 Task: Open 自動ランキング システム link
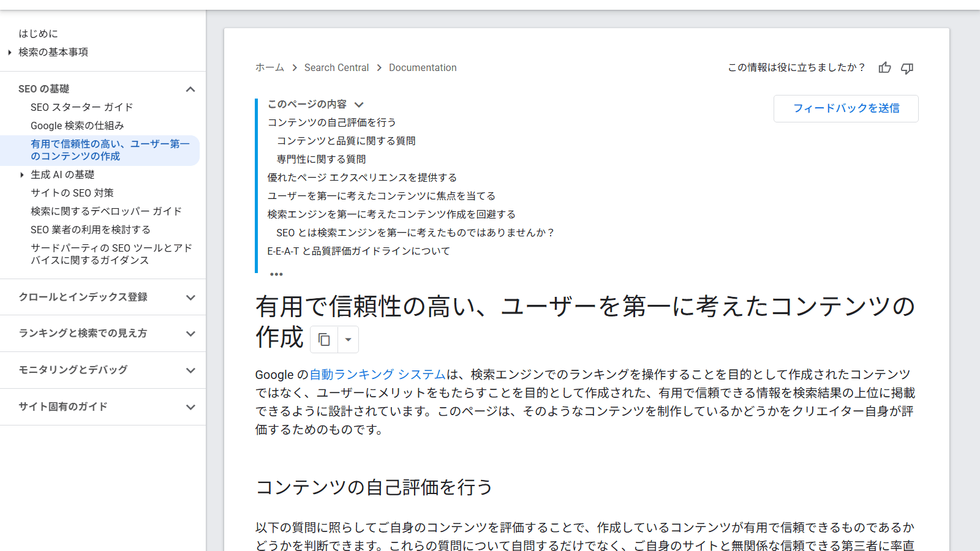coord(378,374)
